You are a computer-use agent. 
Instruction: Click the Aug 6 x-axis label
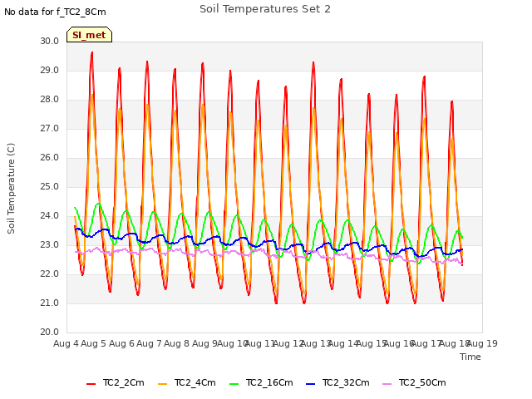(121, 343)
